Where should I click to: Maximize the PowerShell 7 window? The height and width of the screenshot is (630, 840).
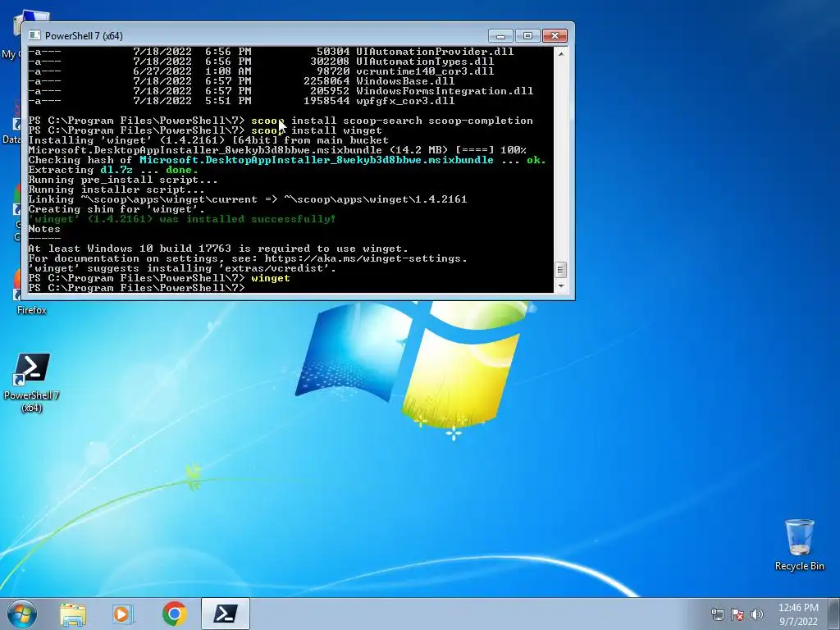coord(527,35)
